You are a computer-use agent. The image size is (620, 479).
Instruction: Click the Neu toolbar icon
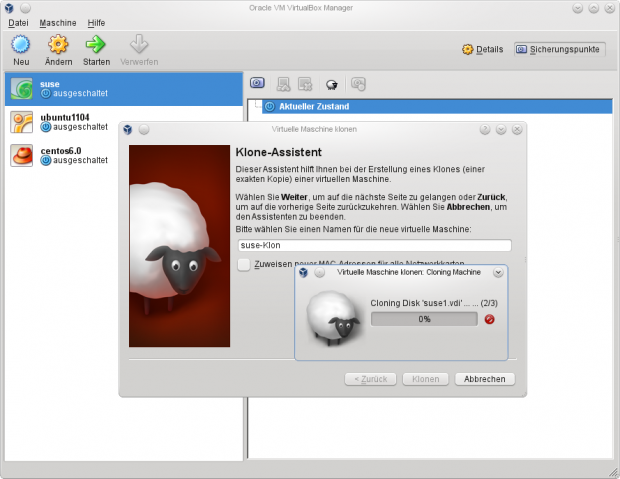tap(21, 48)
